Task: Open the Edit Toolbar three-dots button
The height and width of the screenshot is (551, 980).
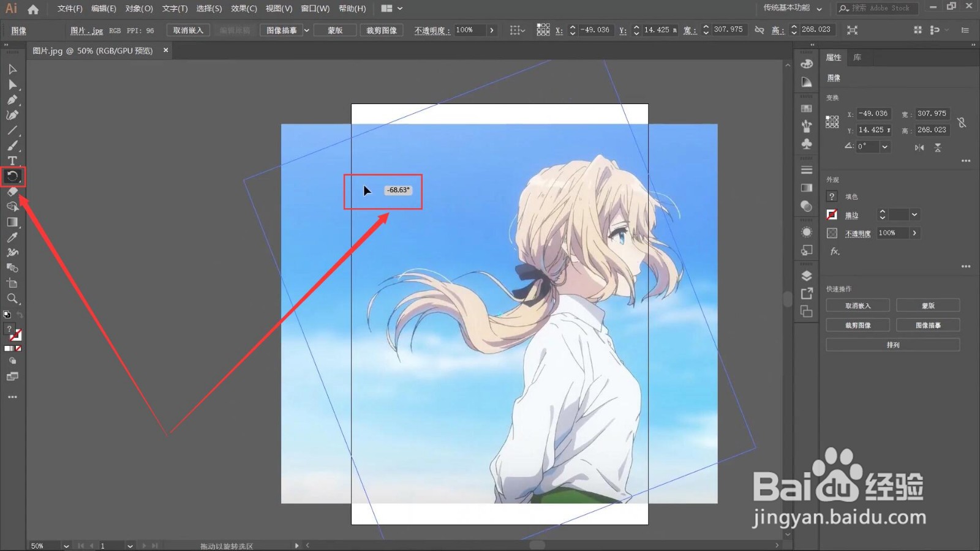Action: [12, 397]
